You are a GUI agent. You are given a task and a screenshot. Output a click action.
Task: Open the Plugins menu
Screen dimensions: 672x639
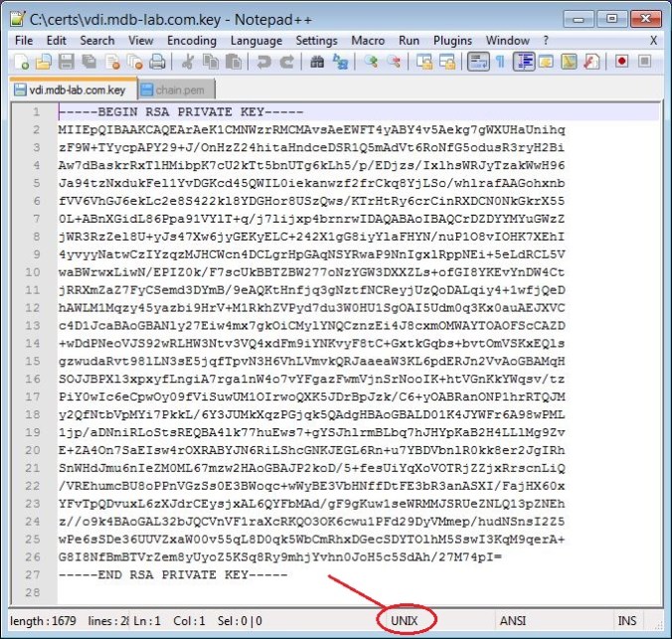453,40
